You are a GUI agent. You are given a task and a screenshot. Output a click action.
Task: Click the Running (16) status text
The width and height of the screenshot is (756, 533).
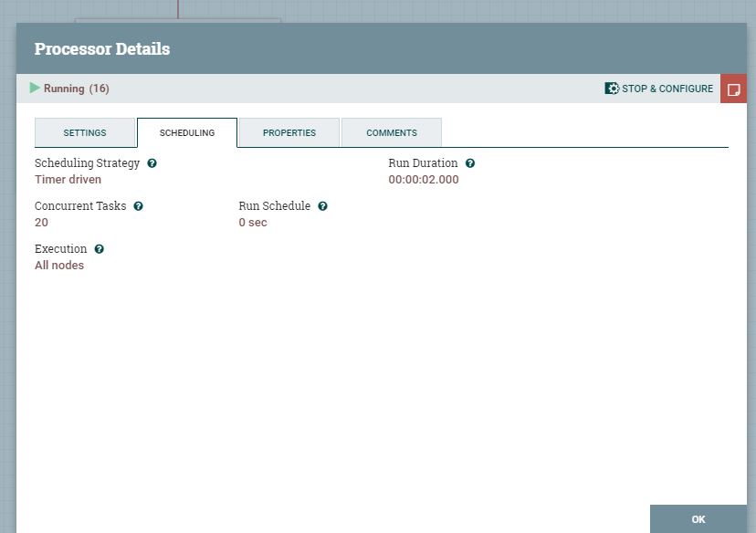[79, 89]
